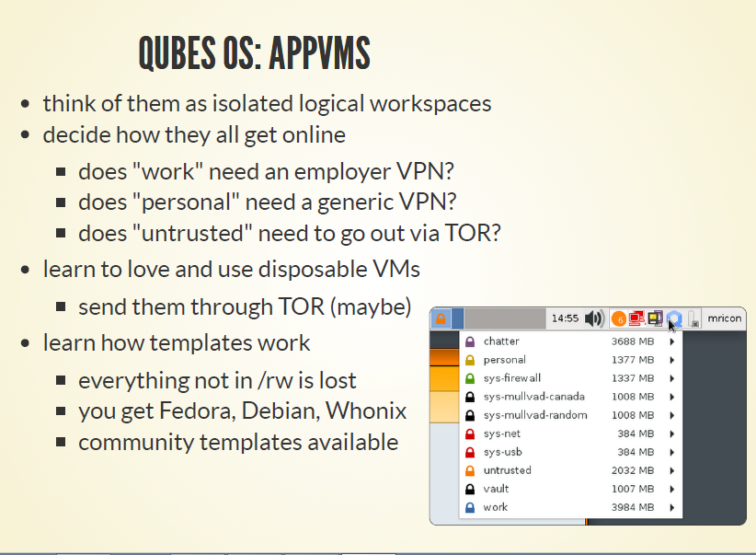Click the orange padlock taskbar icon
This screenshot has height=555, width=756.
tap(441, 318)
